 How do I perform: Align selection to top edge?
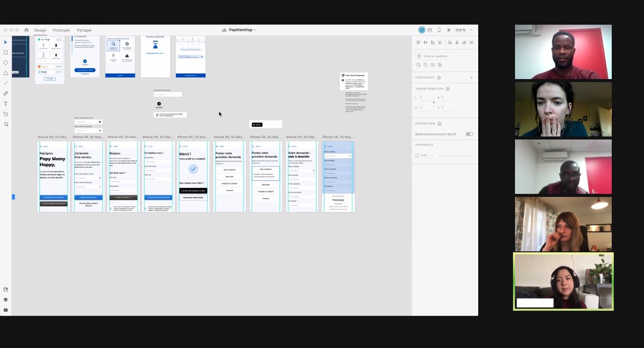418,42
